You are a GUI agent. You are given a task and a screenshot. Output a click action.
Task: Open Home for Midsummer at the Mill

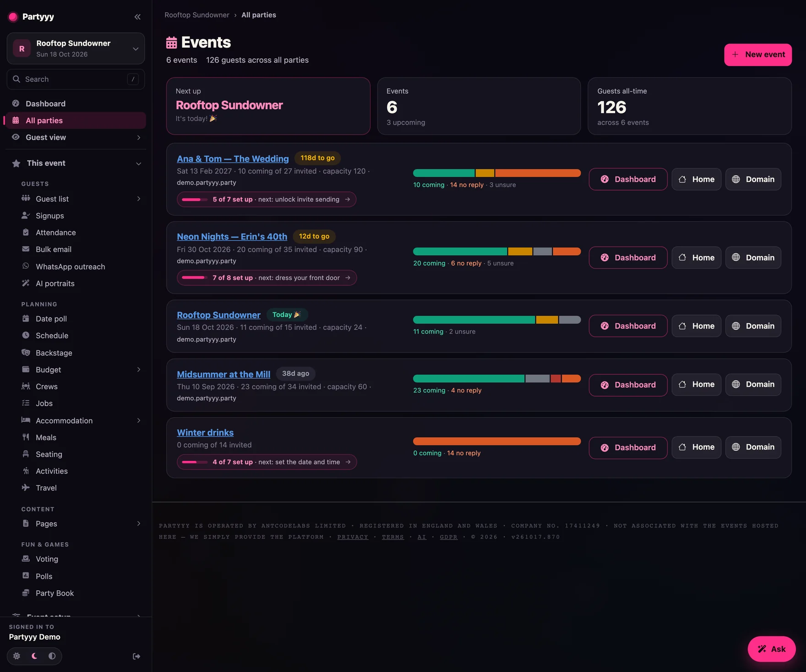pos(696,384)
